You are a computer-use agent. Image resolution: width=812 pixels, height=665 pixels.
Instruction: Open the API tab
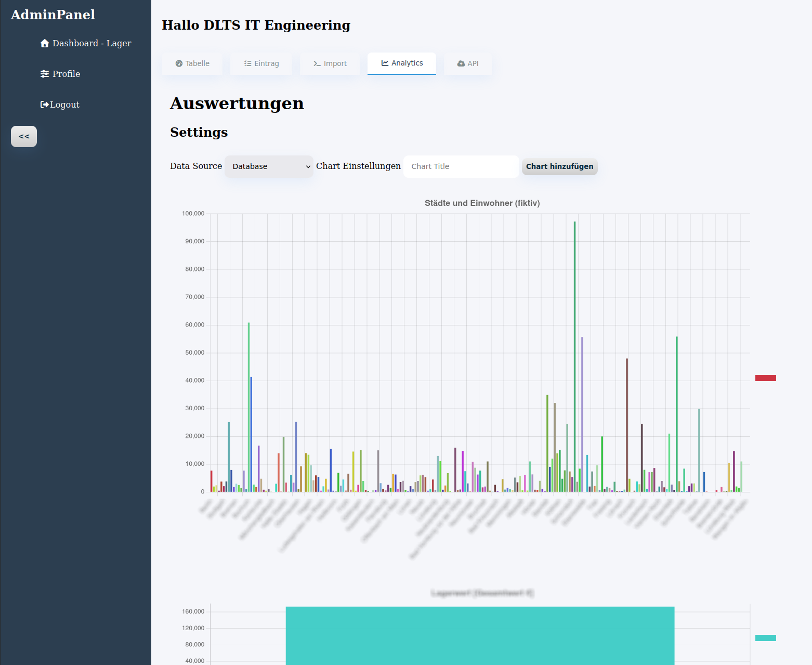pos(468,63)
